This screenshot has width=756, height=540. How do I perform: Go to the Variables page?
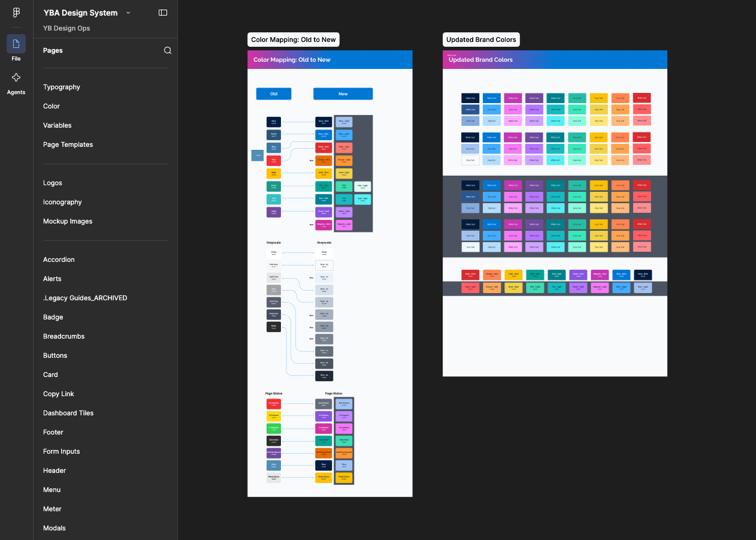click(x=58, y=125)
